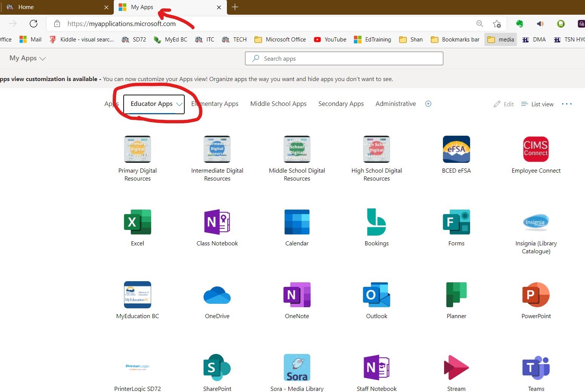
Task: Open the ITC bookmark
Action: pyautogui.click(x=205, y=39)
